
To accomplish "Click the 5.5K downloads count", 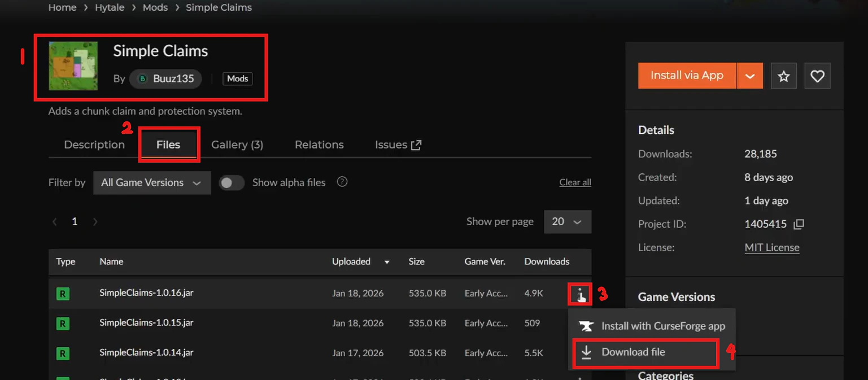I will pyautogui.click(x=534, y=353).
